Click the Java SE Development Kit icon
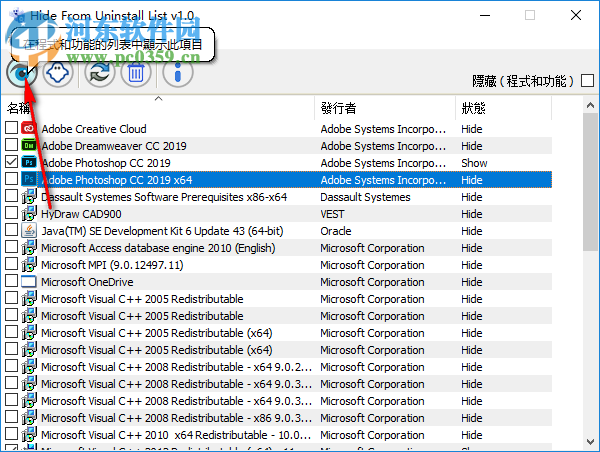This screenshot has width=600, height=452. tap(29, 230)
